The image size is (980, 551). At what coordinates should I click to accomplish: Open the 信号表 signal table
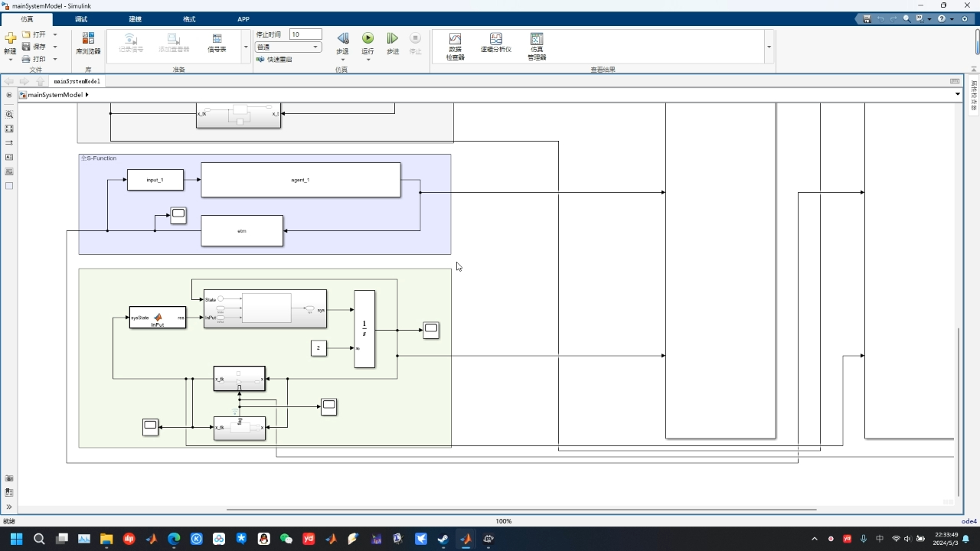217,44
